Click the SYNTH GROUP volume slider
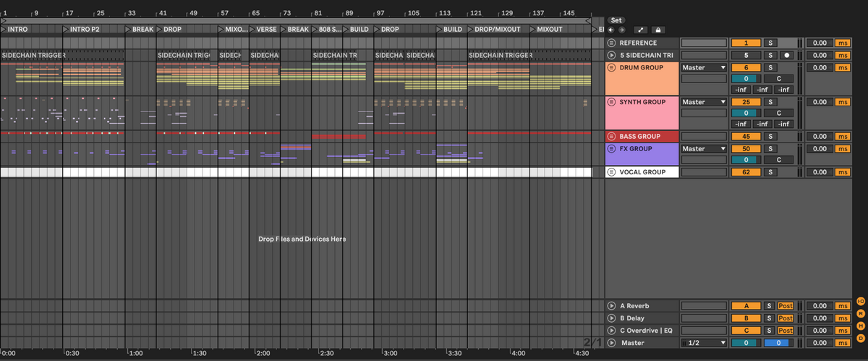 coord(746,113)
